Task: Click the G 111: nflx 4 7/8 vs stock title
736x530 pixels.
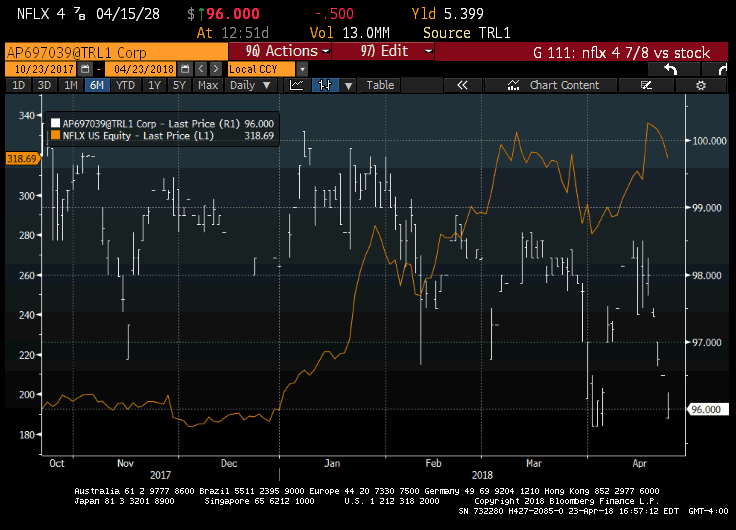Action: click(621, 52)
